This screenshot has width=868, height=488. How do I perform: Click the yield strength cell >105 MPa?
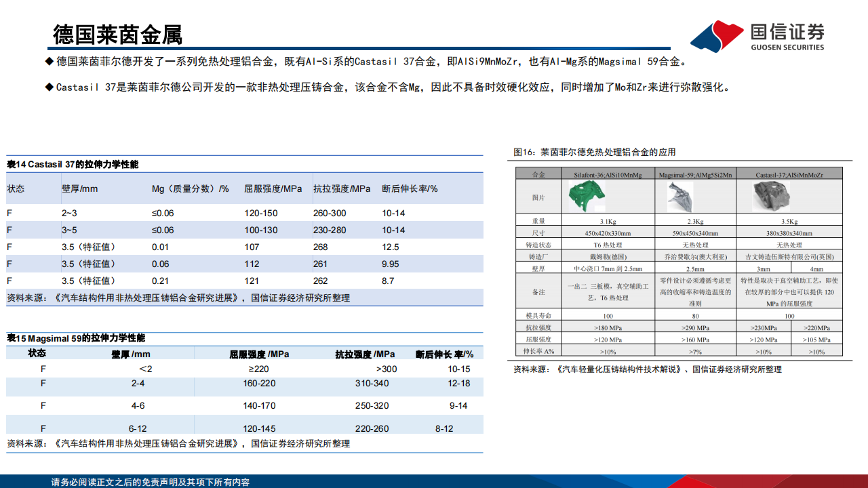pos(816,340)
